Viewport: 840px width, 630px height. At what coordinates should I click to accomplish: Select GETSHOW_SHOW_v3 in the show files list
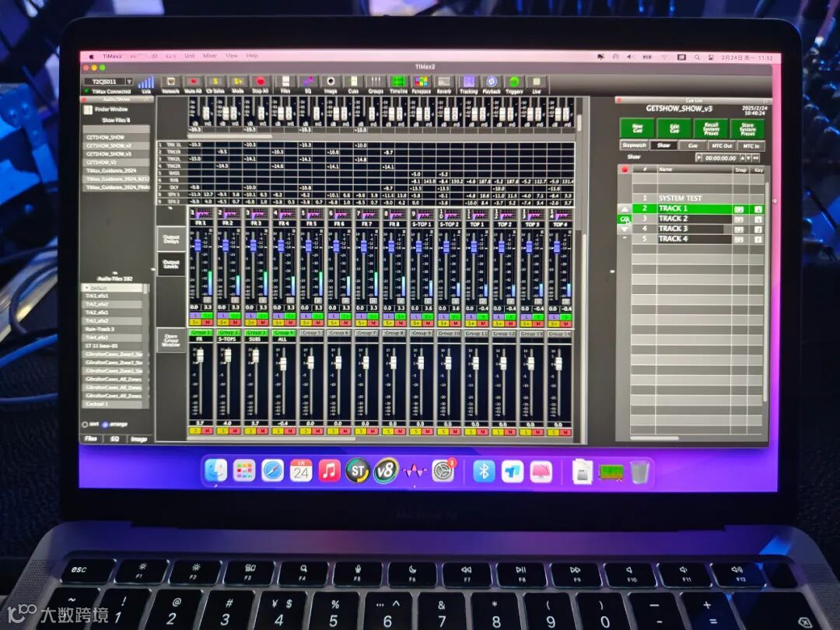(x=117, y=154)
